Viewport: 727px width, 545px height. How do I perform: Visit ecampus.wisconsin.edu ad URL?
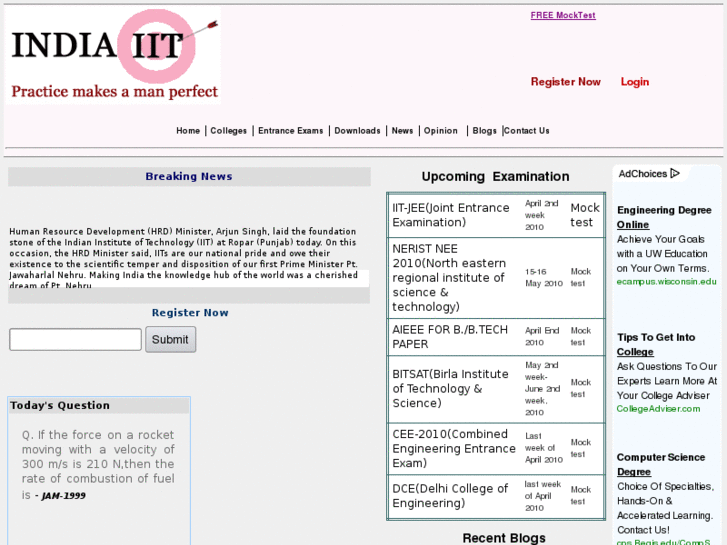point(666,282)
